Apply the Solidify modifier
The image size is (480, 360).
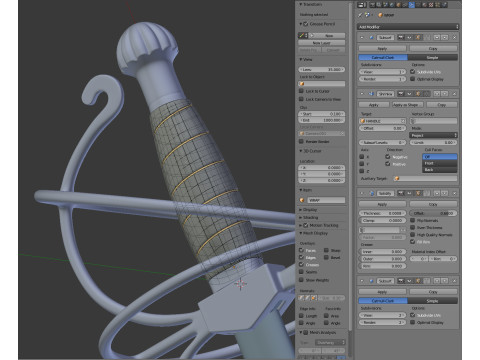point(383,204)
